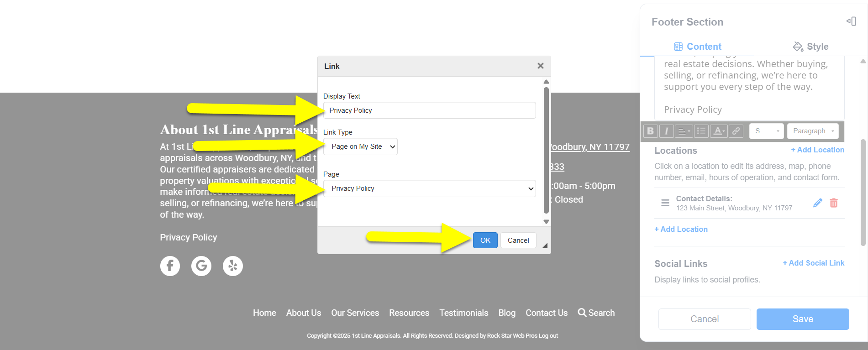Screen dimensions: 868x350
Task: Click the Link dialog resize corner handle
Action: (545, 246)
